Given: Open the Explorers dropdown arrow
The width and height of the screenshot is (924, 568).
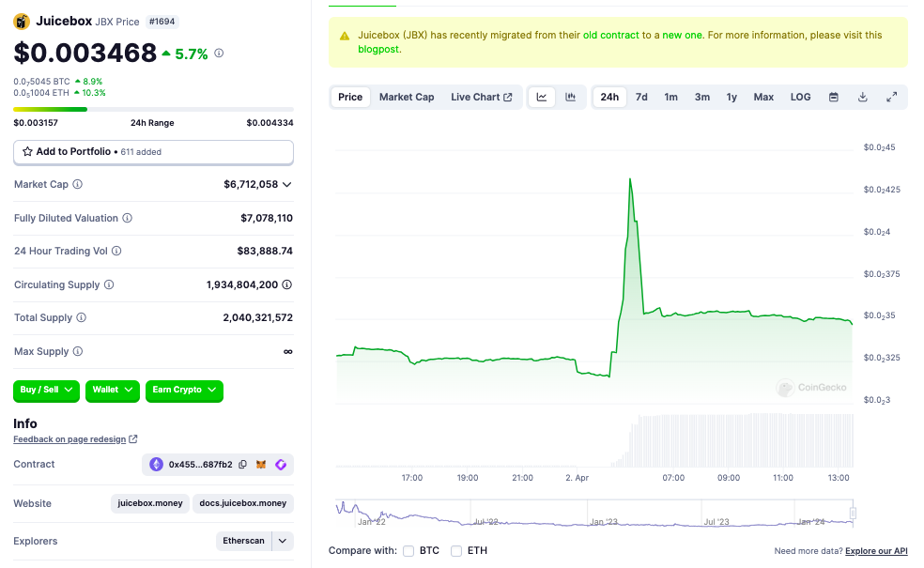Looking at the screenshot, I should pyautogui.click(x=283, y=541).
